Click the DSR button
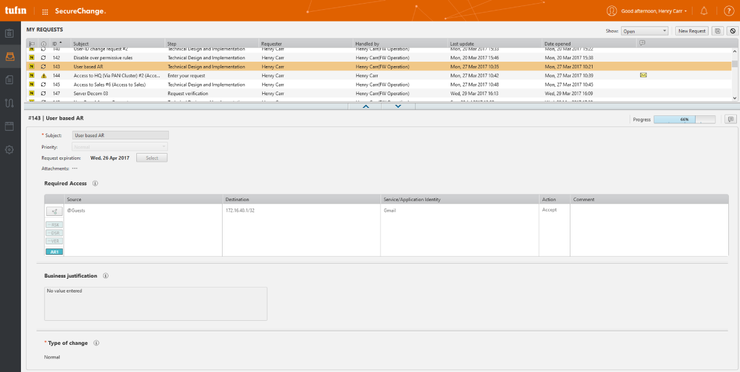The height and width of the screenshot is (372, 740). pos(54,233)
